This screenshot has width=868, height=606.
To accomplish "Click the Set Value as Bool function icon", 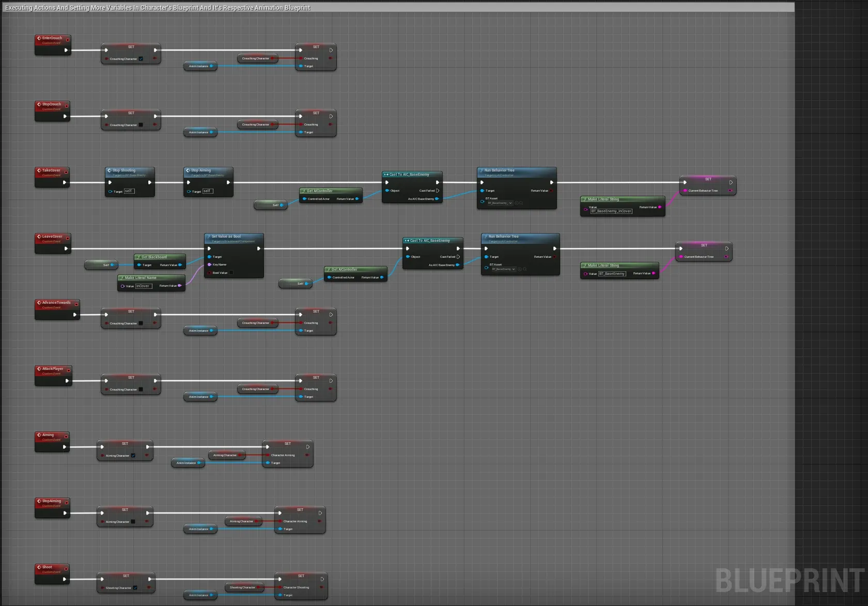I will [209, 237].
